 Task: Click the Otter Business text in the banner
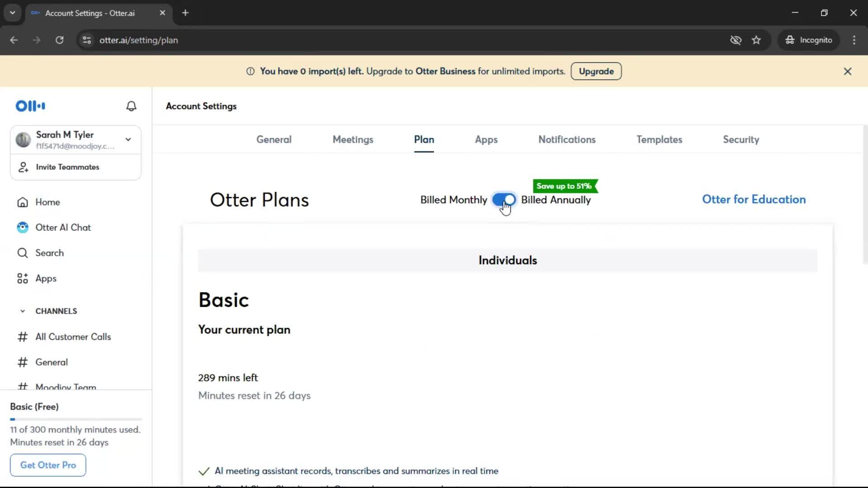tap(445, 71)
